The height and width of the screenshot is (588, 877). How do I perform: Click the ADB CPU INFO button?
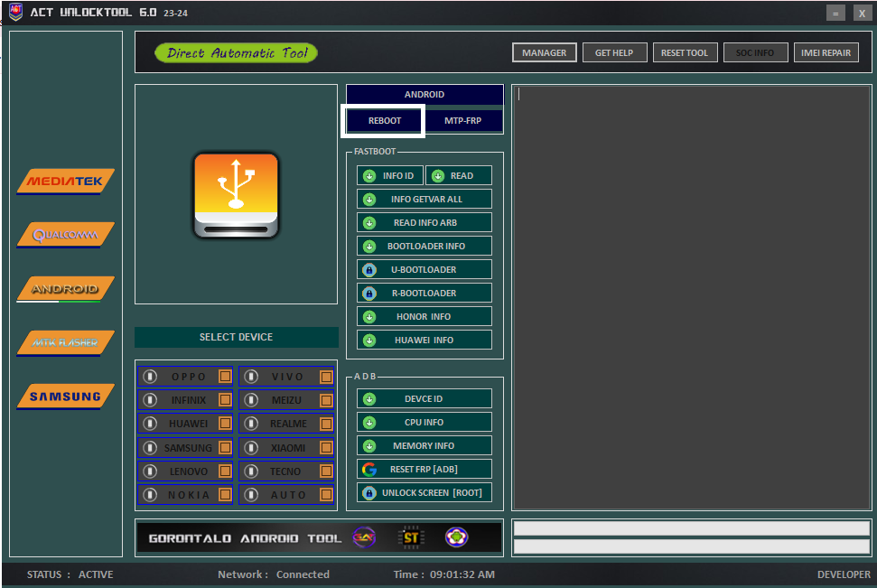point(425,423)
